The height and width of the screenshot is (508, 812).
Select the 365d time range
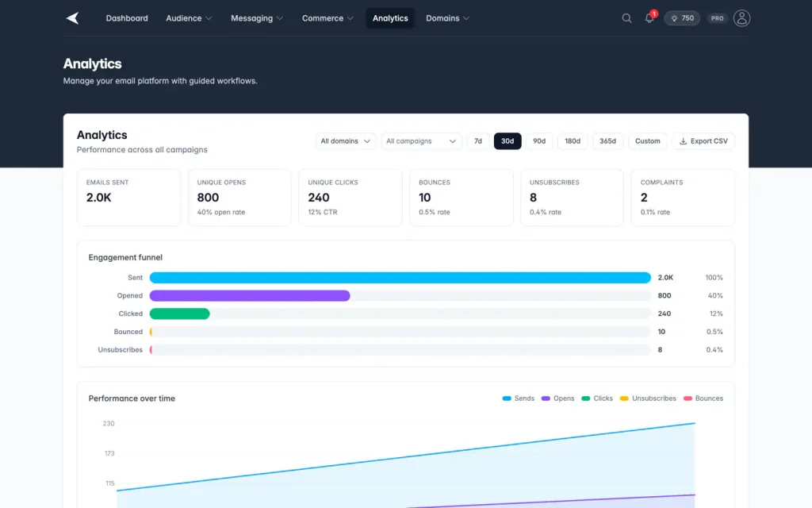tap(607, 141)
